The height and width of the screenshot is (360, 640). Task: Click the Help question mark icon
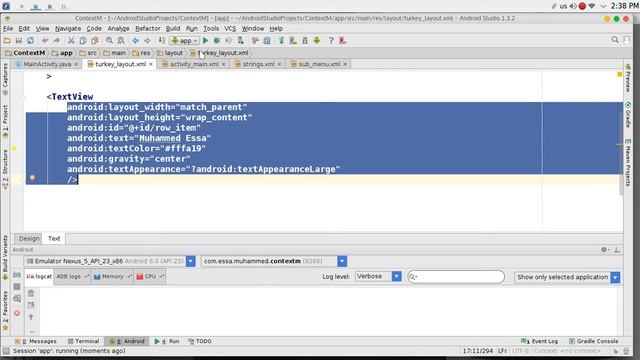click(331, 40)
